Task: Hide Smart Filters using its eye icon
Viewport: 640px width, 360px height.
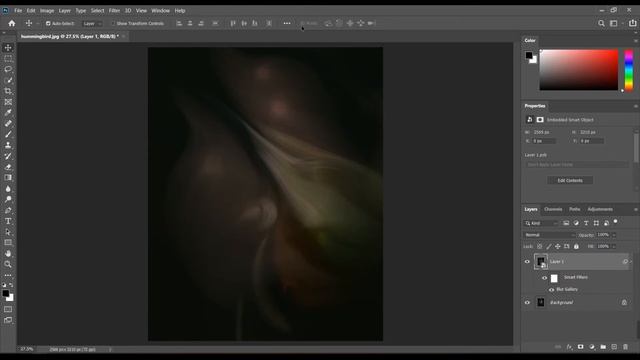Action: click(544, 278)
